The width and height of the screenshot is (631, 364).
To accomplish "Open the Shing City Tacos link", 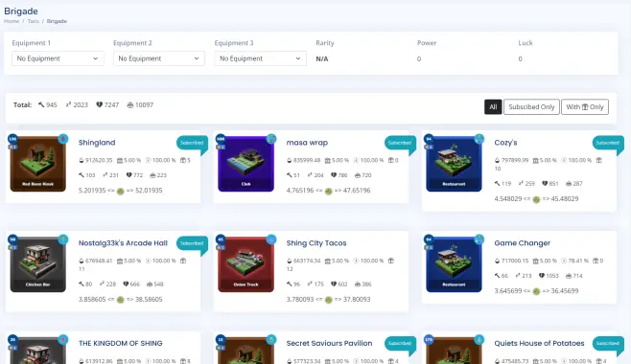I will pyautogui.click(x=316, y=243).
